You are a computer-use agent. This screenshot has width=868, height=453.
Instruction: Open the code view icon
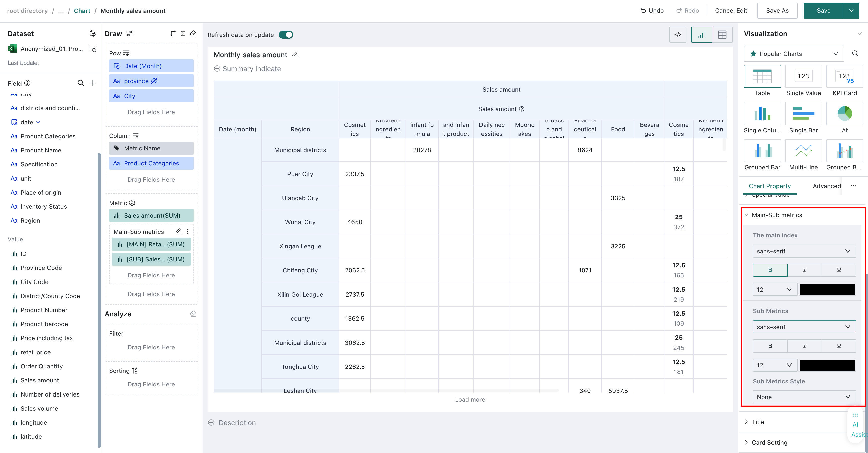(678, 35)
